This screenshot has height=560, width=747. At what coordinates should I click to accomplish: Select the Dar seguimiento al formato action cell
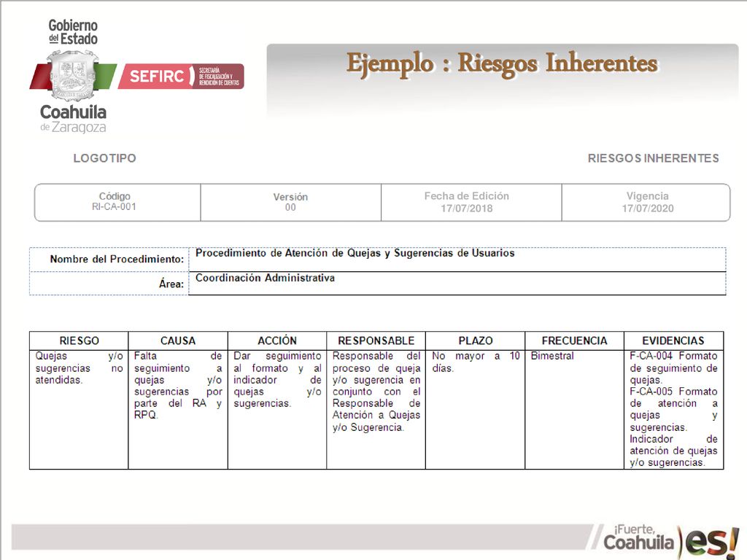pos(276,410)
